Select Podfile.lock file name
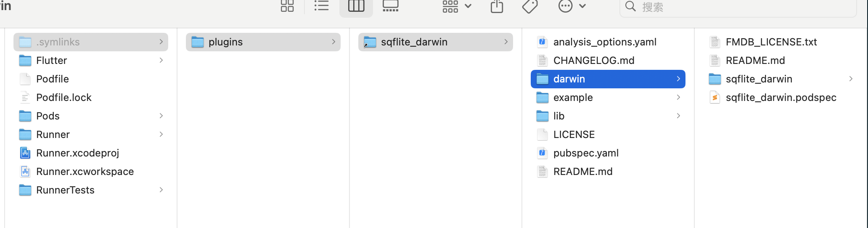868x228 pixels. pos(64,98)
